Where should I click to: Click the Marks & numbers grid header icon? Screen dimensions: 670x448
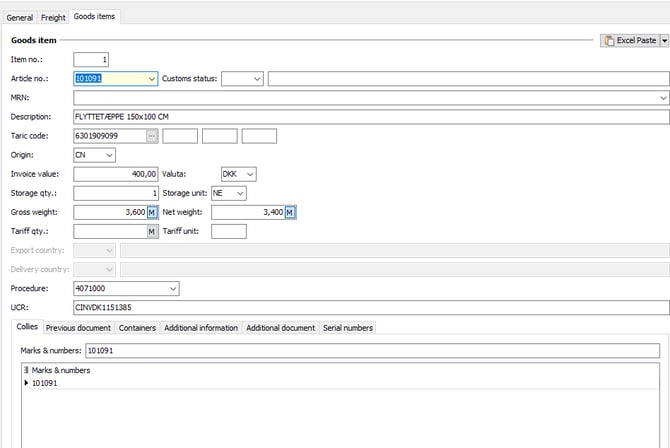25,370
